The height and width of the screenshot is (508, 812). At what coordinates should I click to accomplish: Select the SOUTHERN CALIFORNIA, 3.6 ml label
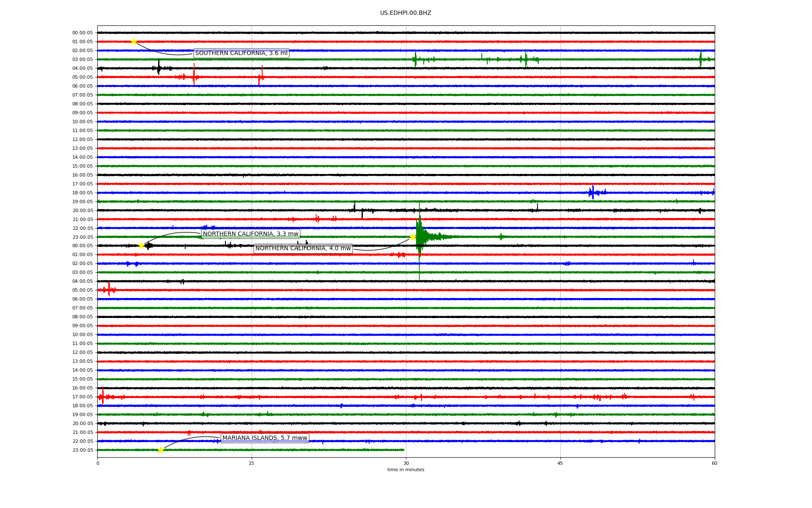coord(241,53)
